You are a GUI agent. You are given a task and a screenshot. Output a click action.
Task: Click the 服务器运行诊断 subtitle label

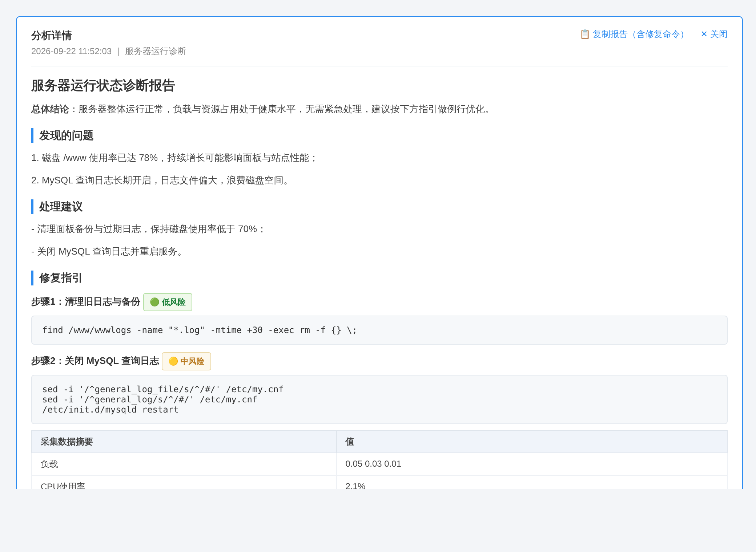156,51
